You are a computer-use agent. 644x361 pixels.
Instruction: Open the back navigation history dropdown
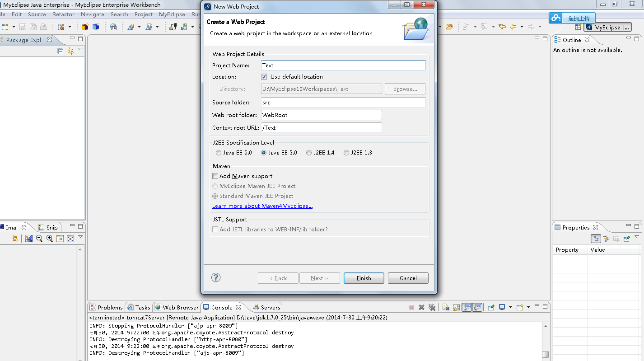click(x=522, y=27)
